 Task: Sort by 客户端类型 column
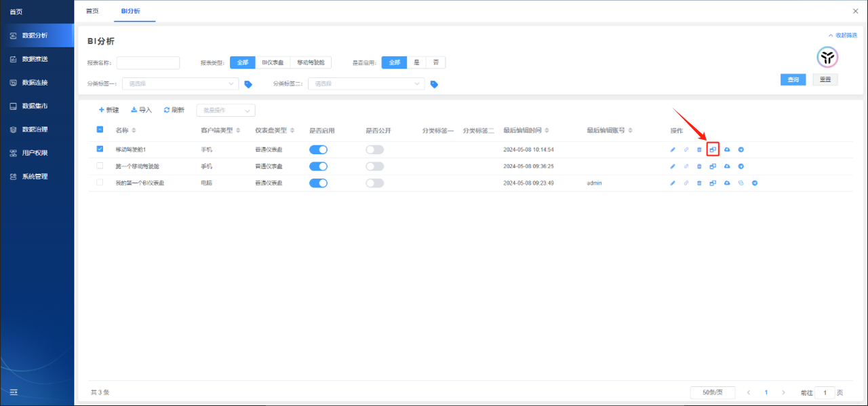click(x=238, y=130)
